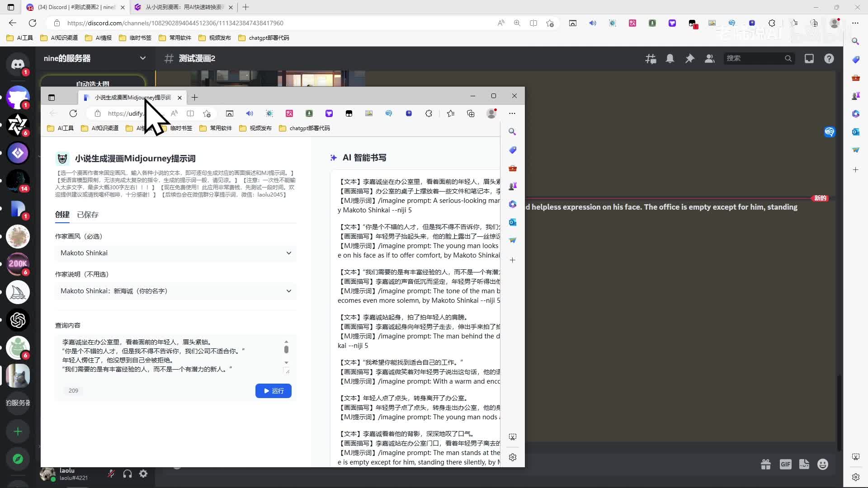The width and height of the screenshot is (868, 488).
Task: Open nine的服务器 server menu chevron
Action: [142, 58]
